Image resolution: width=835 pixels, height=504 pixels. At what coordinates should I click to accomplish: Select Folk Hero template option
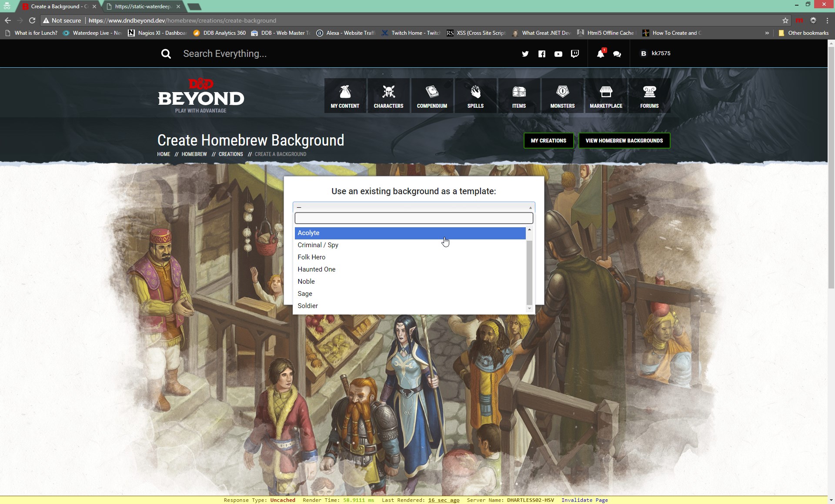click(x=410, y=257)
